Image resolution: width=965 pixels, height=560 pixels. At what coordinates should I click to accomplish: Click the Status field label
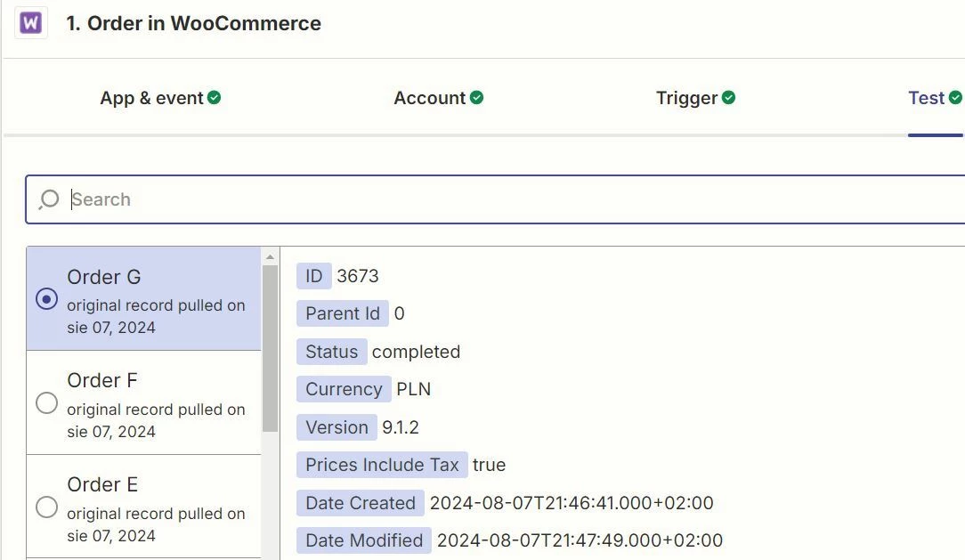pyautogui.click(x=332, y=352)
